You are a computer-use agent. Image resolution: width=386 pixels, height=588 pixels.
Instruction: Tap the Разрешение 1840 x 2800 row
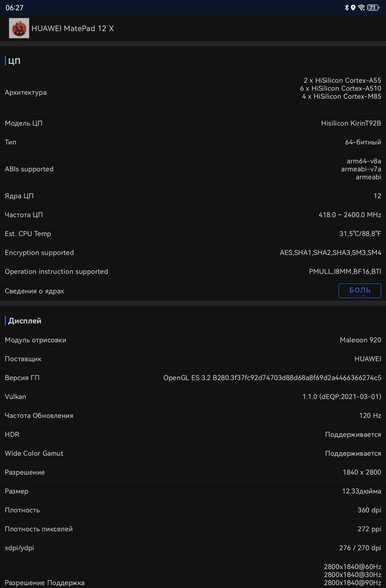coord(193,472)
